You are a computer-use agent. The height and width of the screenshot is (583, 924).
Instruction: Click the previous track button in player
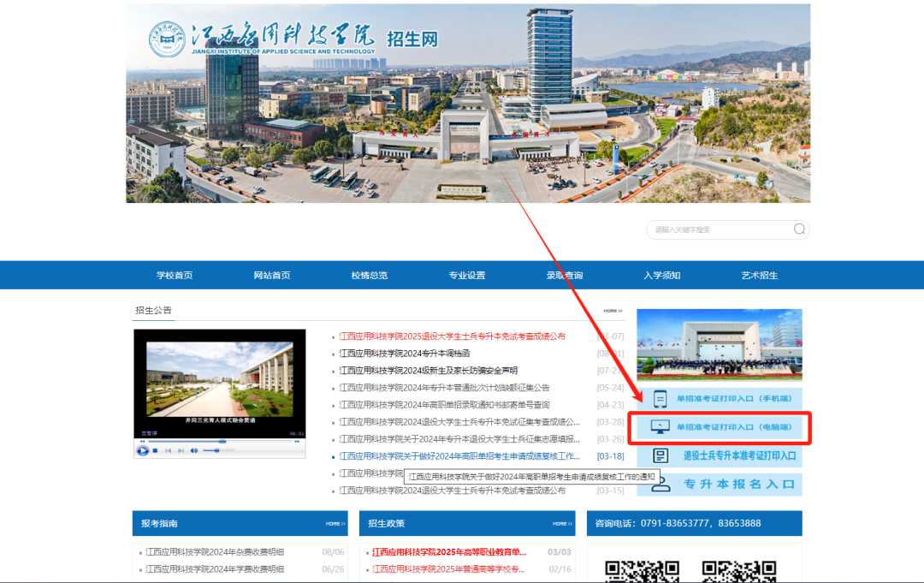[x=168, y=450]
